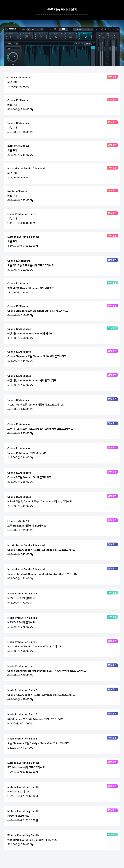124x868 pixels.
Task: Toggle the Delta listen button
Action: pos(9,43)
